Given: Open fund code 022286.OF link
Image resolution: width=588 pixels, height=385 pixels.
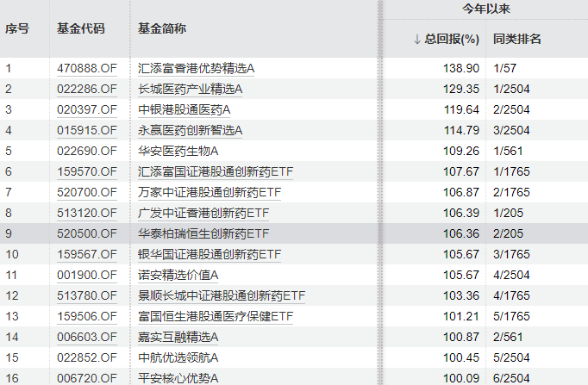Looking at the screenshot, I should pyautogui.click(x=86, y=89).
